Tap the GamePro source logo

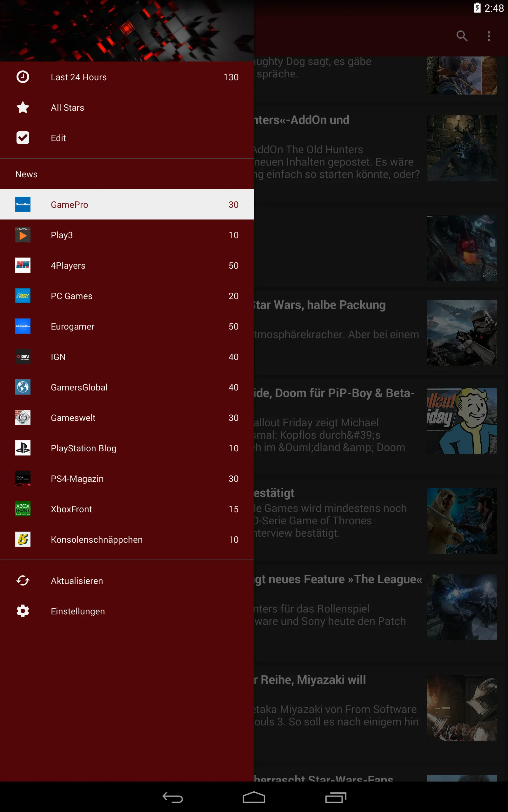click(23, 204)
